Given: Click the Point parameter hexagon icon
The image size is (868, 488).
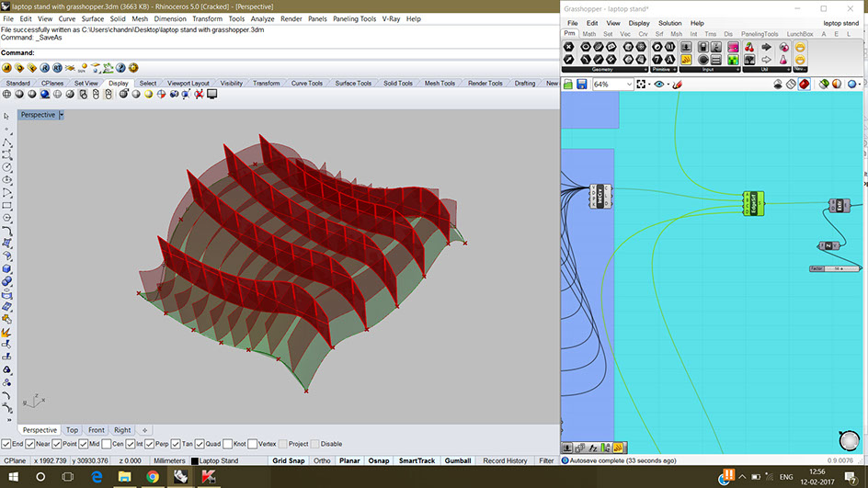Looking at the screenshot, I should click(568, 48).
